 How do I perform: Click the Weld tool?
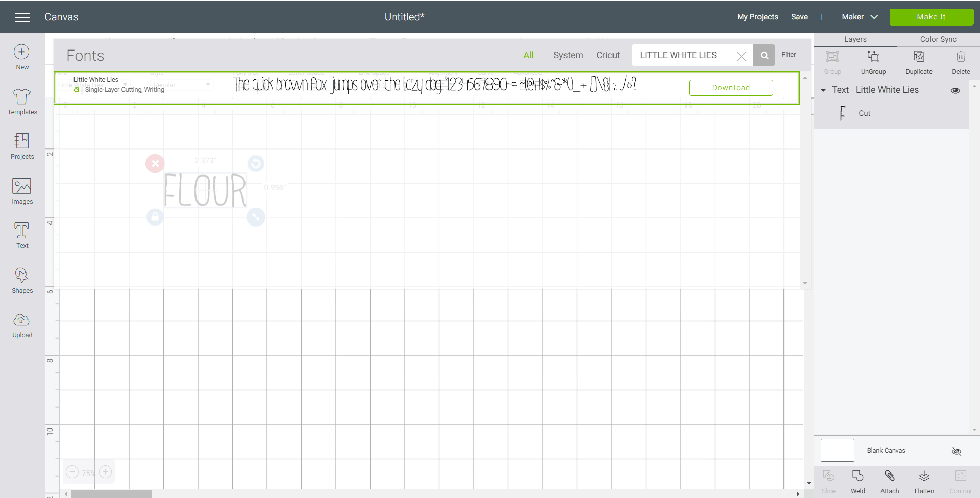click(x=858, y=482)
